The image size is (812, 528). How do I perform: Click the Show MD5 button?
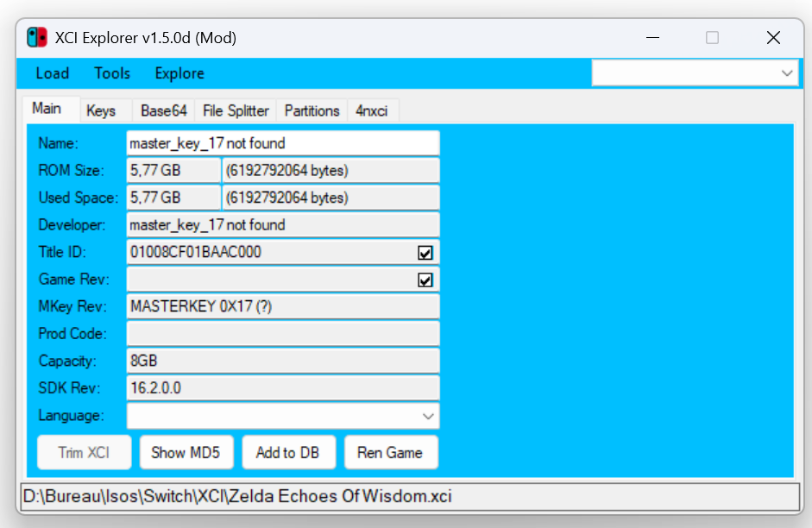click(x=186, y=452)
